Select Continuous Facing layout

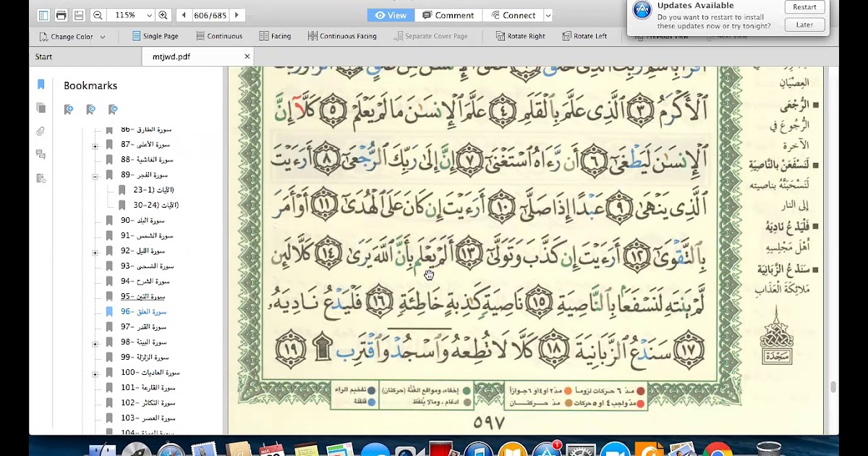(341, 36)
